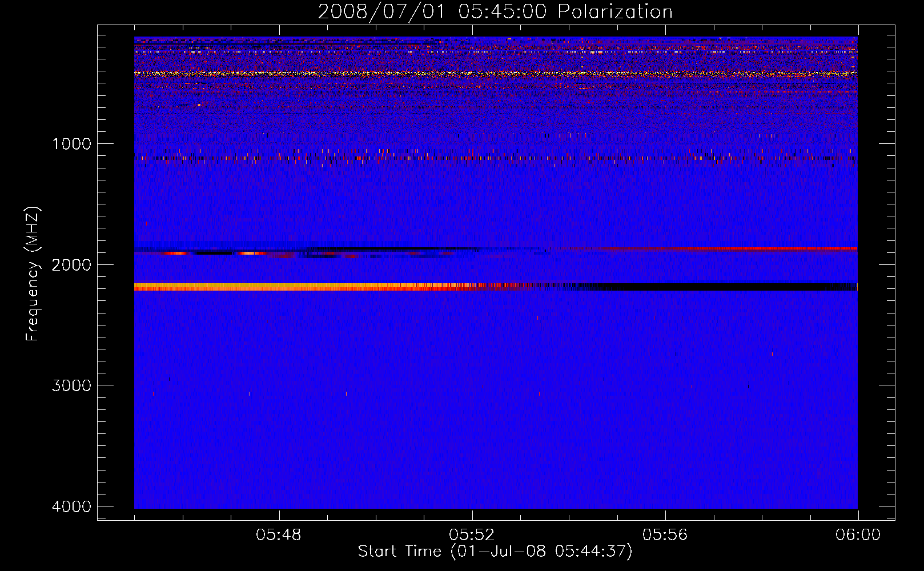Click the 06:00 time tick label
924x571 pixels.
coord(858,535)
